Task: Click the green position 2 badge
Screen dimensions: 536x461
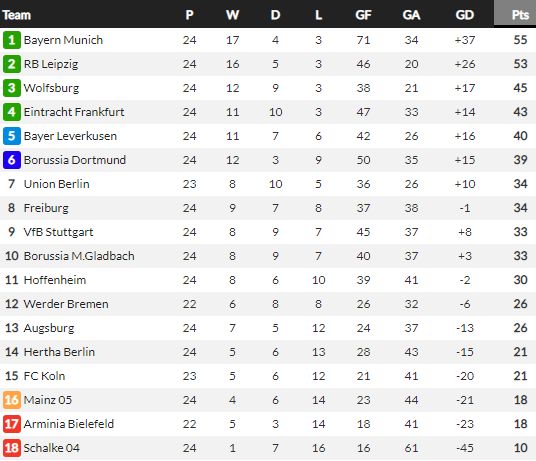Action: pyautogui.click(x=12, y=64)
